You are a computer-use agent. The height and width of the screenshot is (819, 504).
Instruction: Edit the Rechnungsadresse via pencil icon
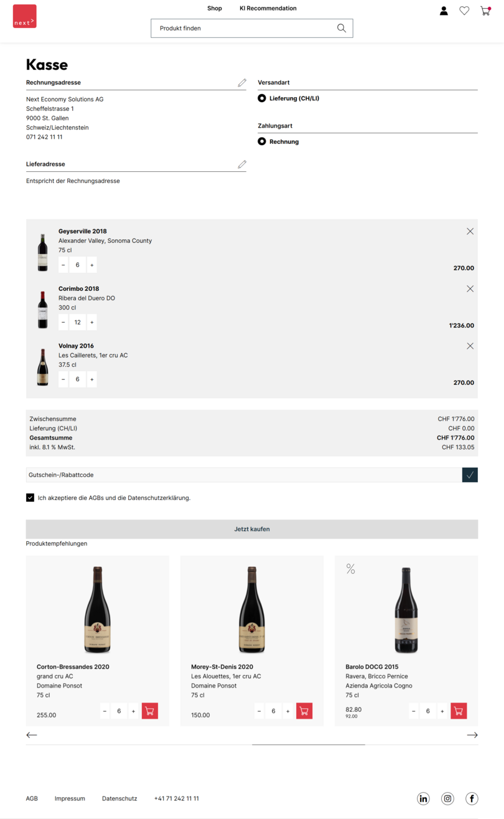[242, 82]
